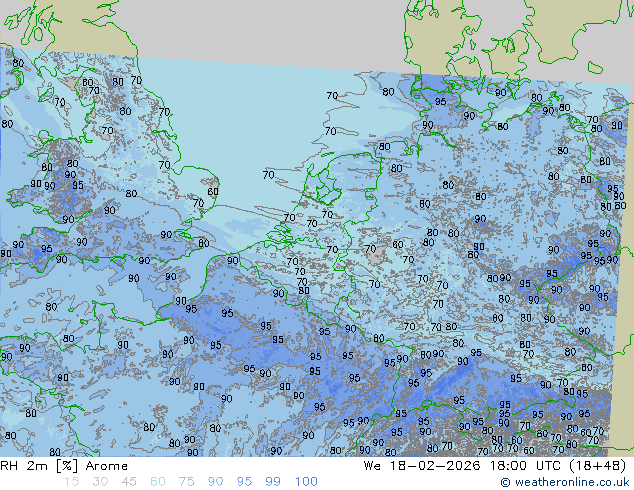Click the weatheronline.co.uk copyright text
Screen dimensions: 634x490
(565, 482)
